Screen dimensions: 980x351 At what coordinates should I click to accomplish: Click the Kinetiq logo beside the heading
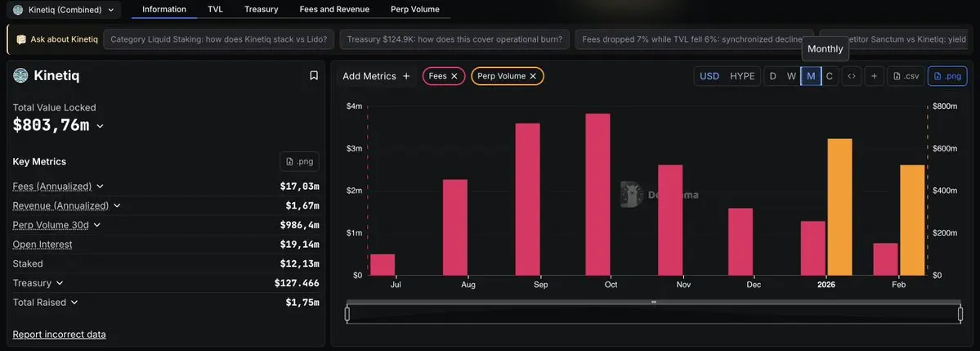pos(20,76)
